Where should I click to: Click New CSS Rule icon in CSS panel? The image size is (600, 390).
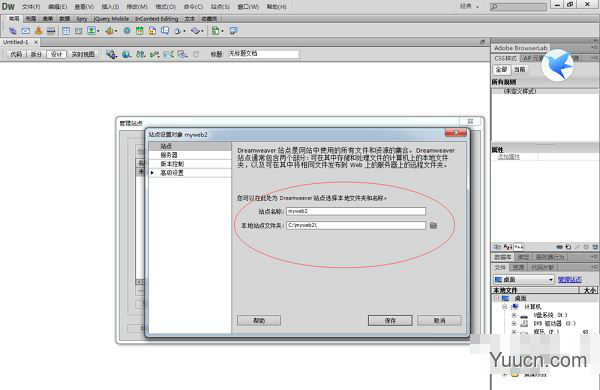tap(568, 247)
